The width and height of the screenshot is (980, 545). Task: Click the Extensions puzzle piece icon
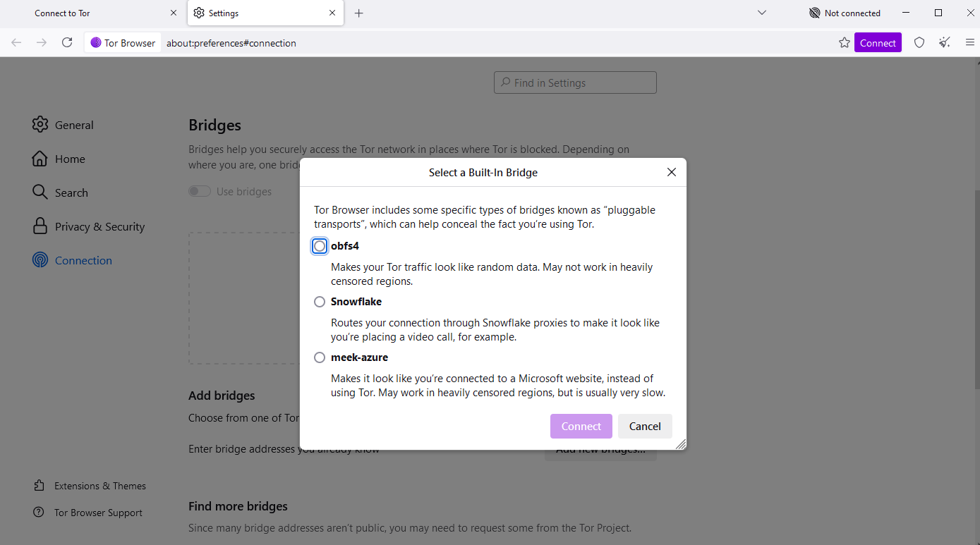pyautogui.click(x=39, y=486)
